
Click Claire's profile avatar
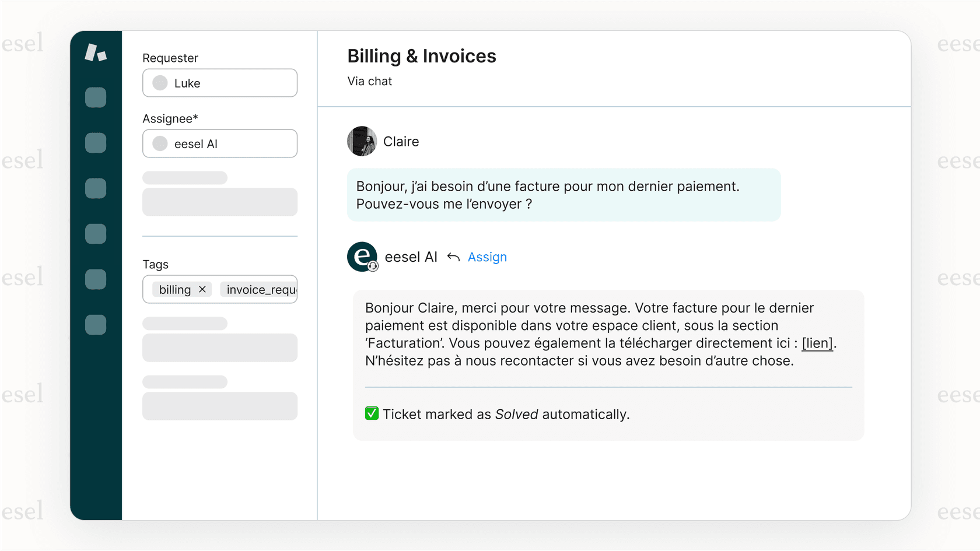pyautogui.click(x=362, y=141)
